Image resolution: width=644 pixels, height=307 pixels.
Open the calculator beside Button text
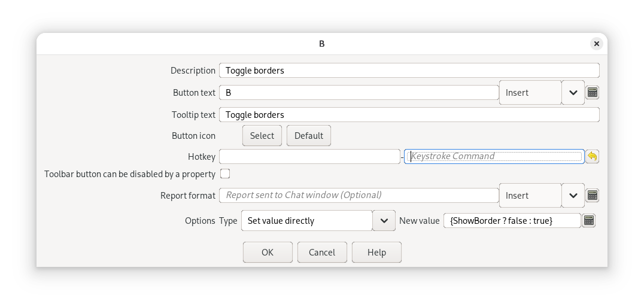[x=592, y=93]
